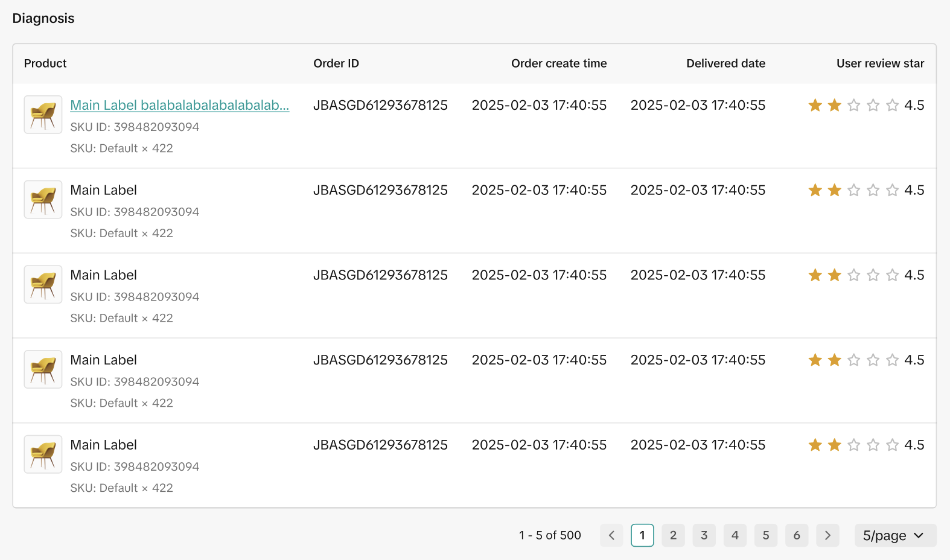Click the first gold star in the first row
950x560 pixels.
coord(815,106)
